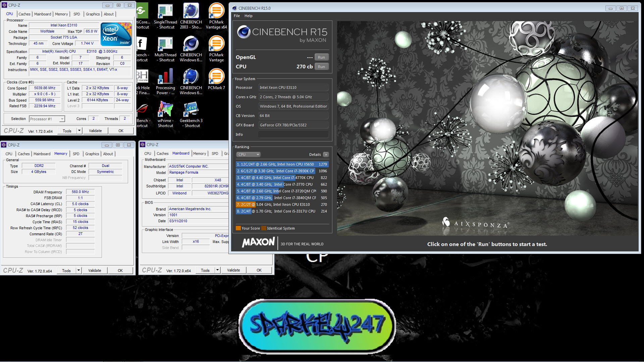Open Geekbench 3 Shortcut icon

tap(191, 115)
